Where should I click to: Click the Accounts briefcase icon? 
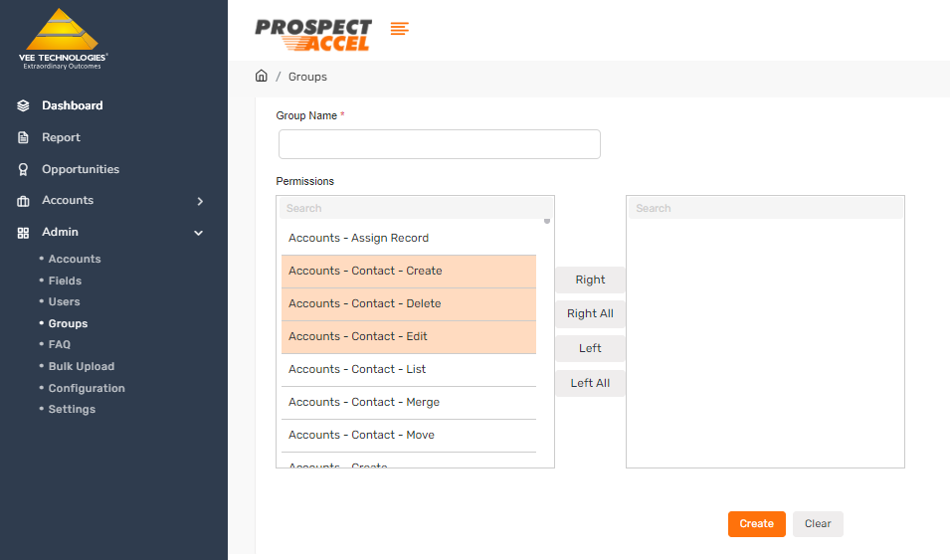[x=23, y=201]
